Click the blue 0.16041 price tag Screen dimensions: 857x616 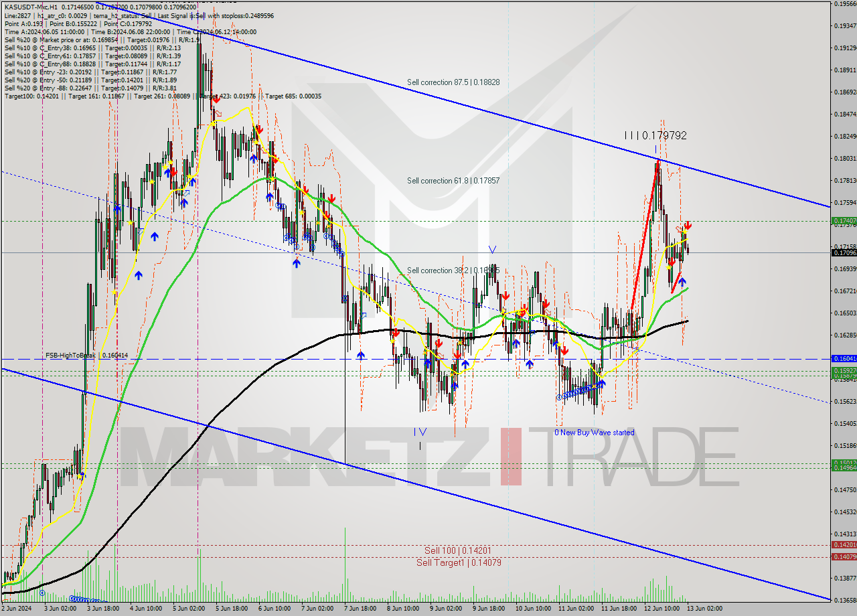(844, 359)
